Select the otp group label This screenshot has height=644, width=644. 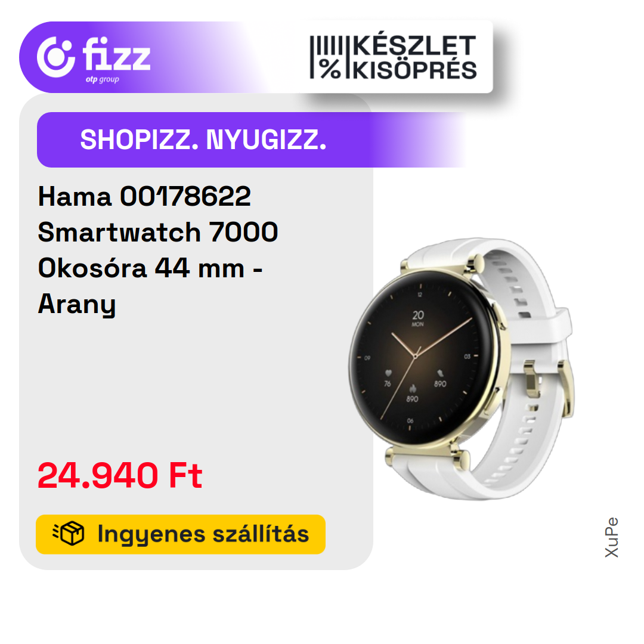tap(103, 79)
